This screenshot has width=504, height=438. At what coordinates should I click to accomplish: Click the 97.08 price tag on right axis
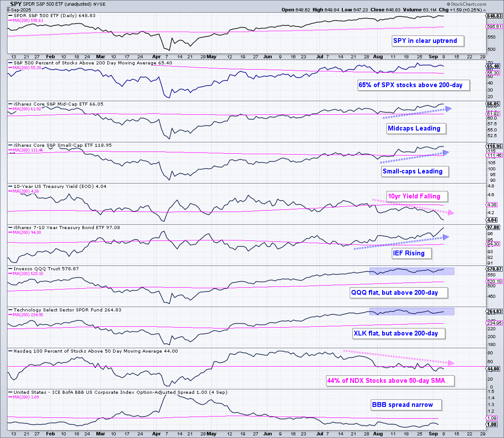tap(493, 227)
